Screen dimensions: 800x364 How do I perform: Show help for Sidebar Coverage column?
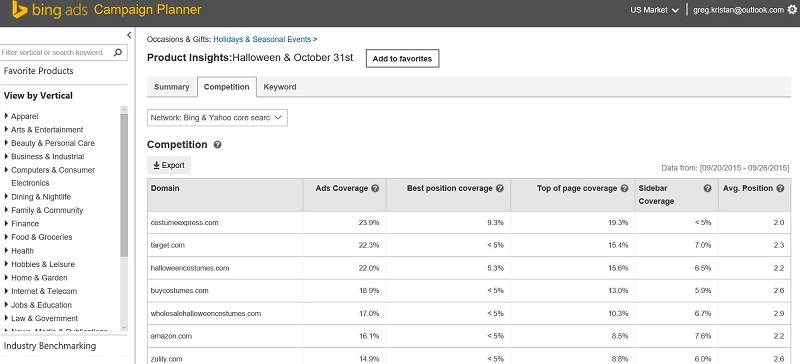pyautogui.click(x=707, y=188)
